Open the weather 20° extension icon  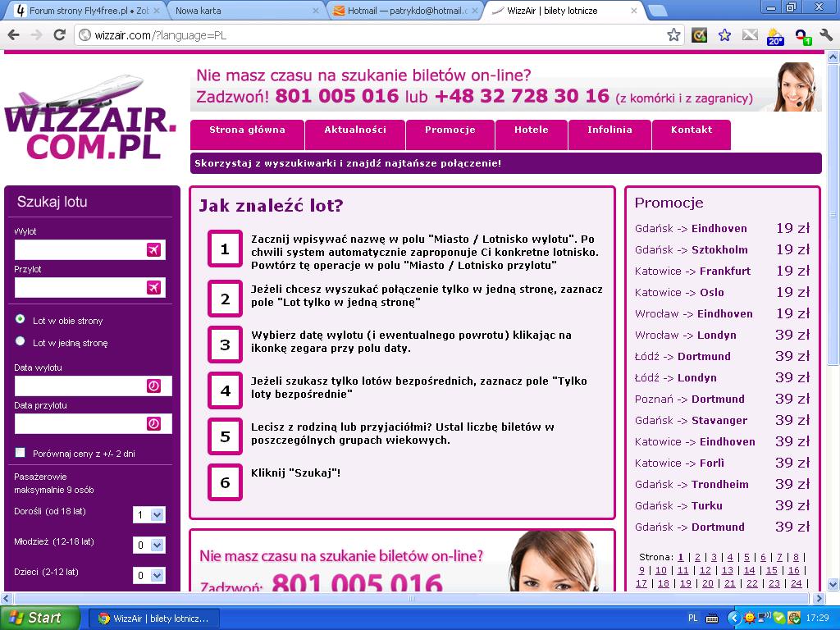point(775,36)
